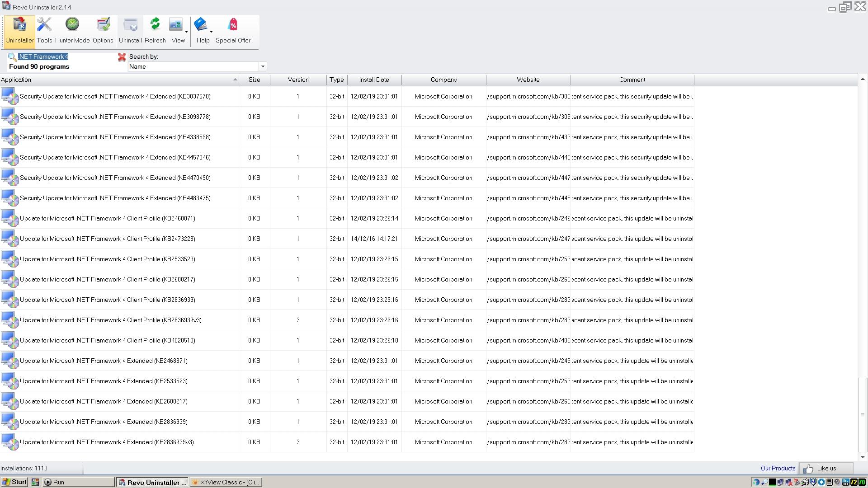Open the Tools section
Image resolution: width=868 pixels, height=488 pixels.
pos(44,31)
